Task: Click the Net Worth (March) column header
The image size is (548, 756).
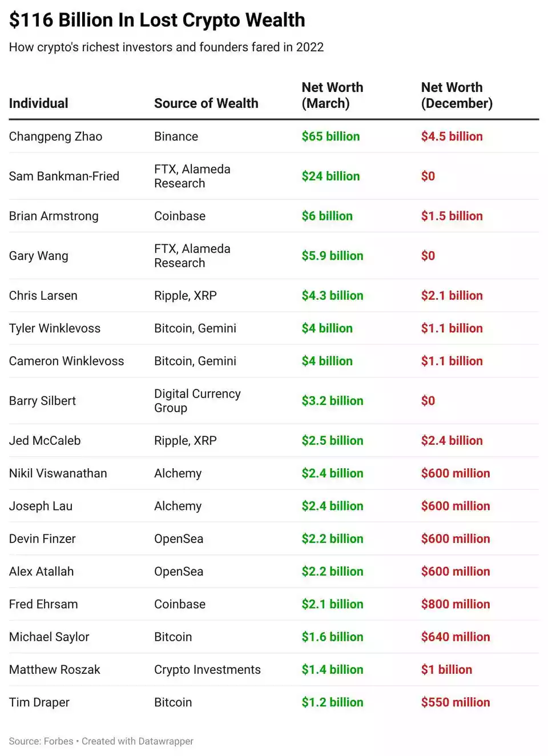Action: [x=332, y=95]
